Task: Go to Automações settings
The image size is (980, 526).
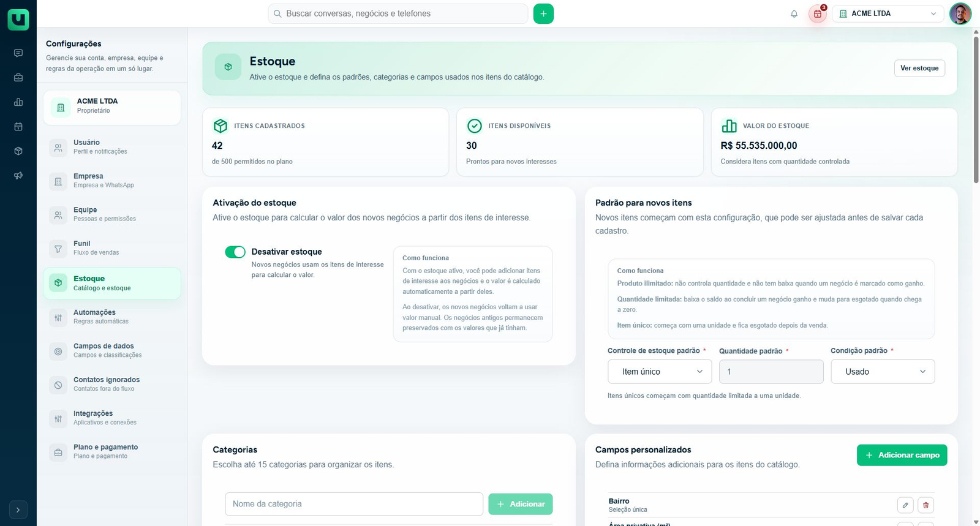Action: [x=112, y=317]
